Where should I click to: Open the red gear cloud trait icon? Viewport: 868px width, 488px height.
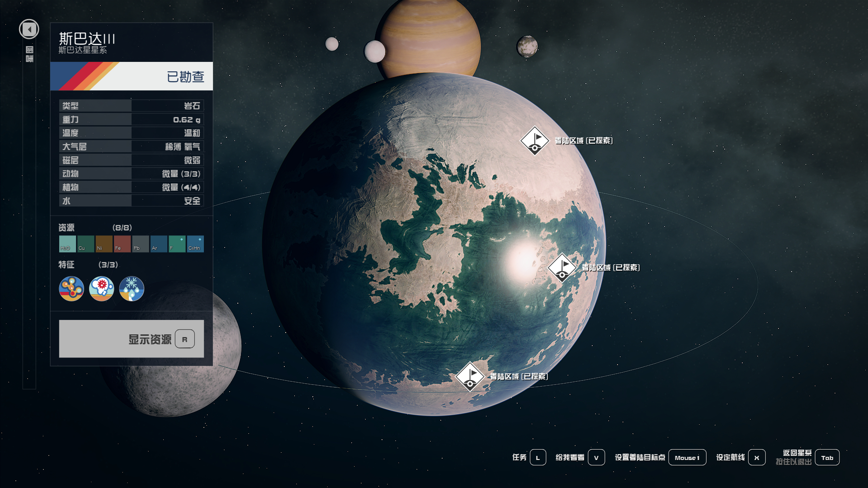coord(101,289)
